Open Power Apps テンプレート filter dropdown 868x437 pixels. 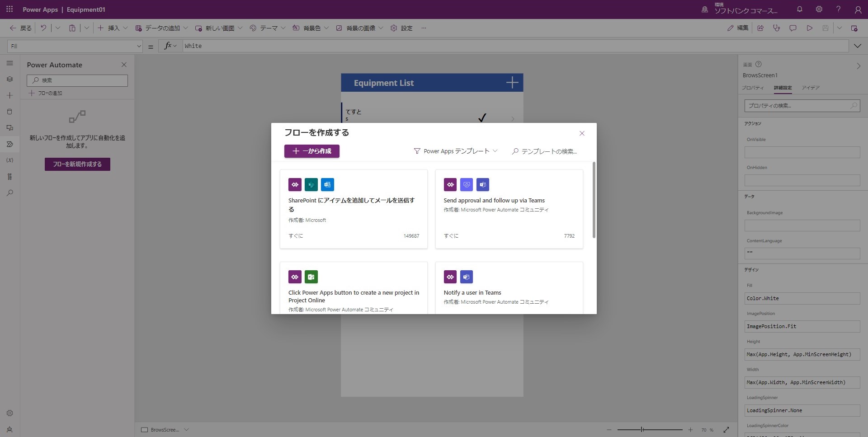pyautogui.click(x=456, y=151)
